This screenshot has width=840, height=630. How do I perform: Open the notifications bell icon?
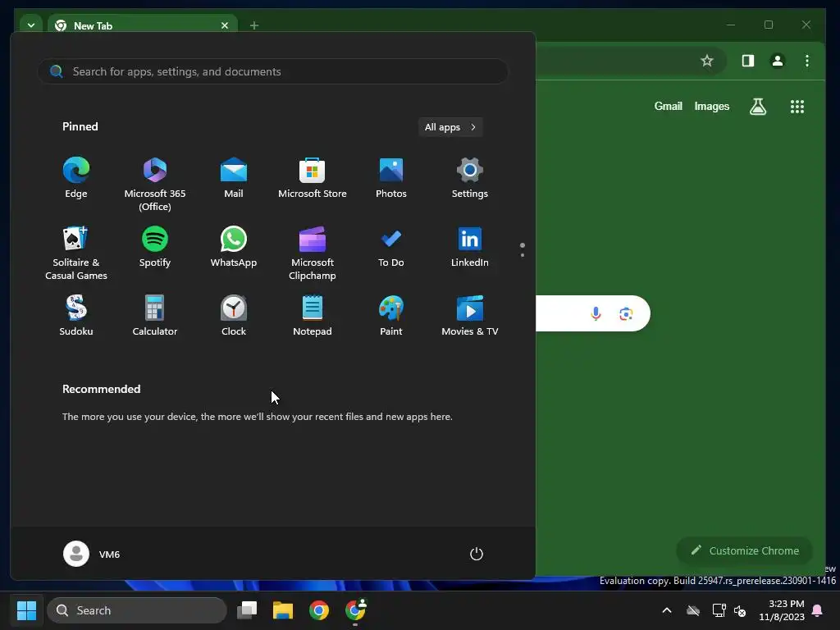click(818, 610)
